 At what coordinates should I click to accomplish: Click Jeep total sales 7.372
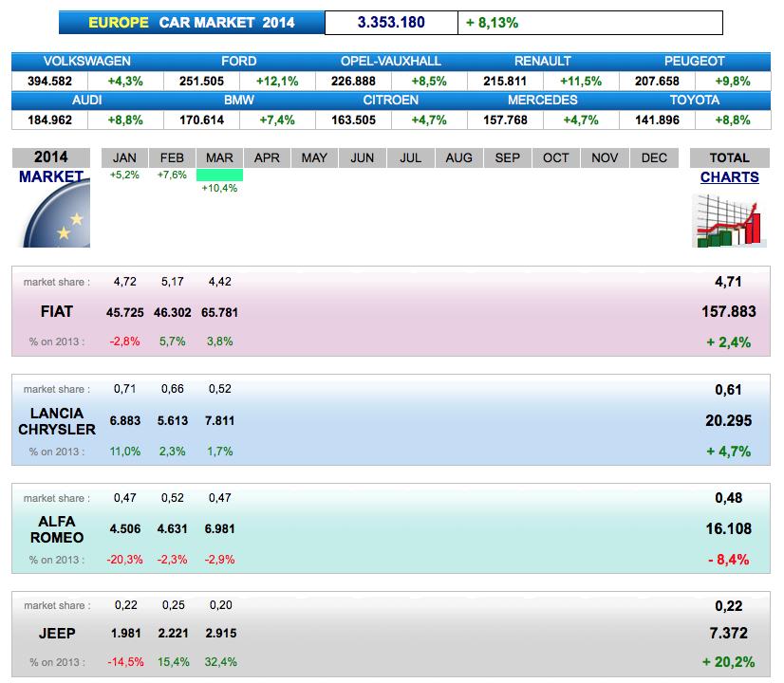729,634
